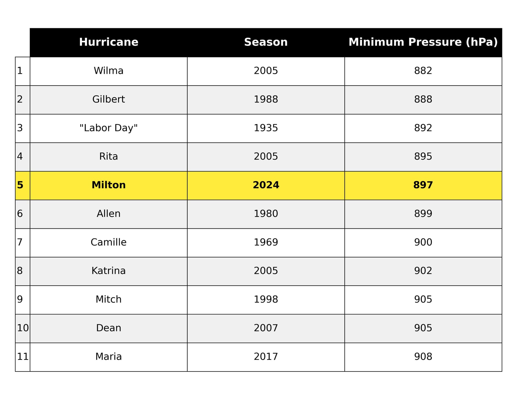
Task: Select the Gilbert hurricane cell
Action: (109, 100)
